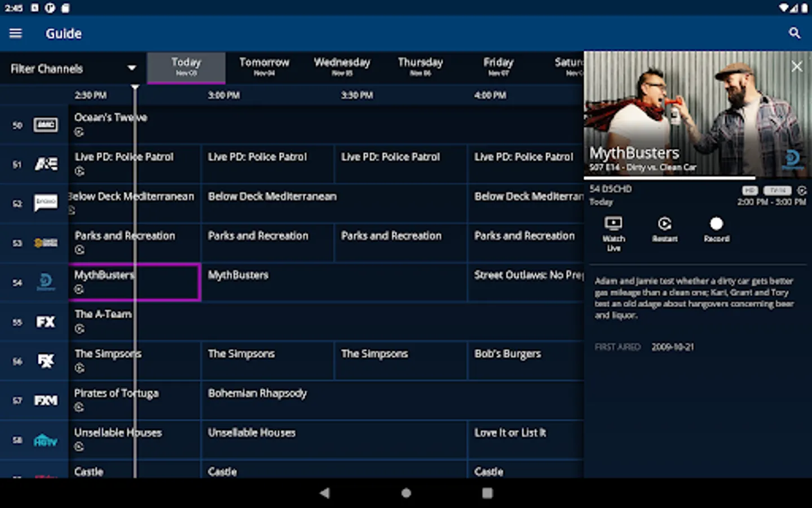Select the FX channel logo
812x508 pixels.
(x=46, y=322)
